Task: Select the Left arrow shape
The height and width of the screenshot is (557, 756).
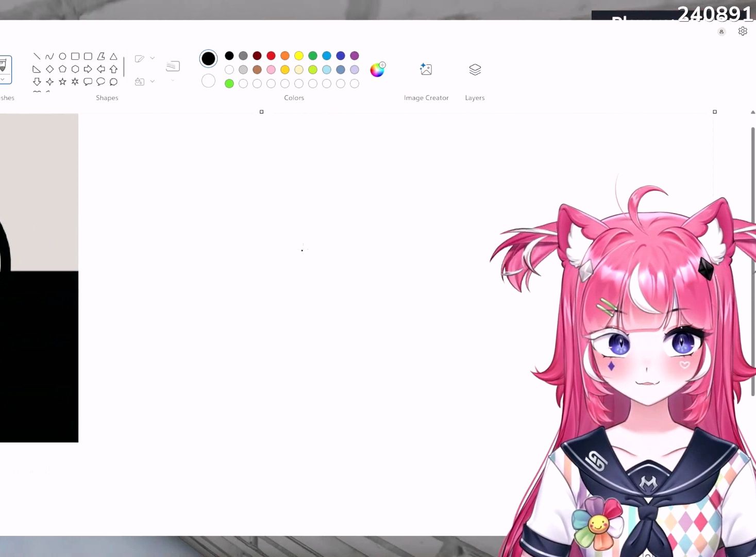Action: 101,69
